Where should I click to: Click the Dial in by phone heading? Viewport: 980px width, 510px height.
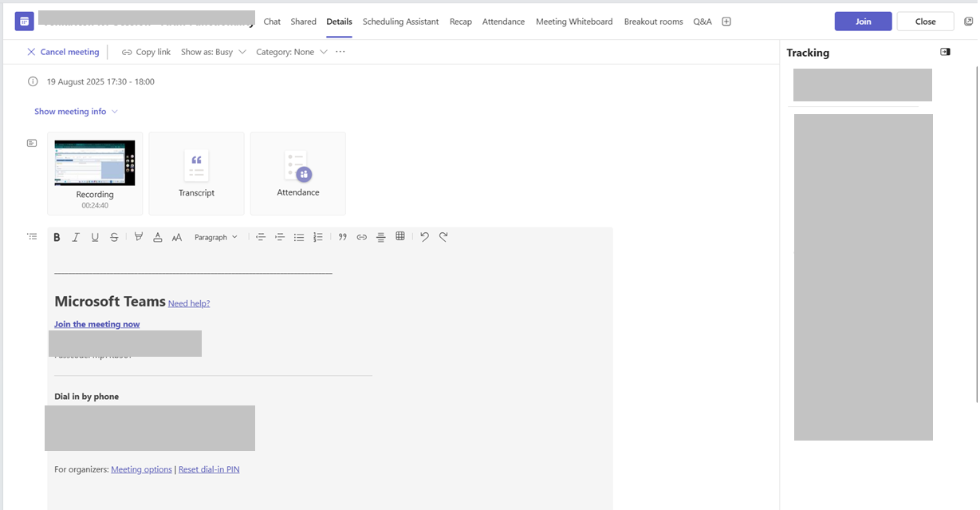(x=86, y=397)
